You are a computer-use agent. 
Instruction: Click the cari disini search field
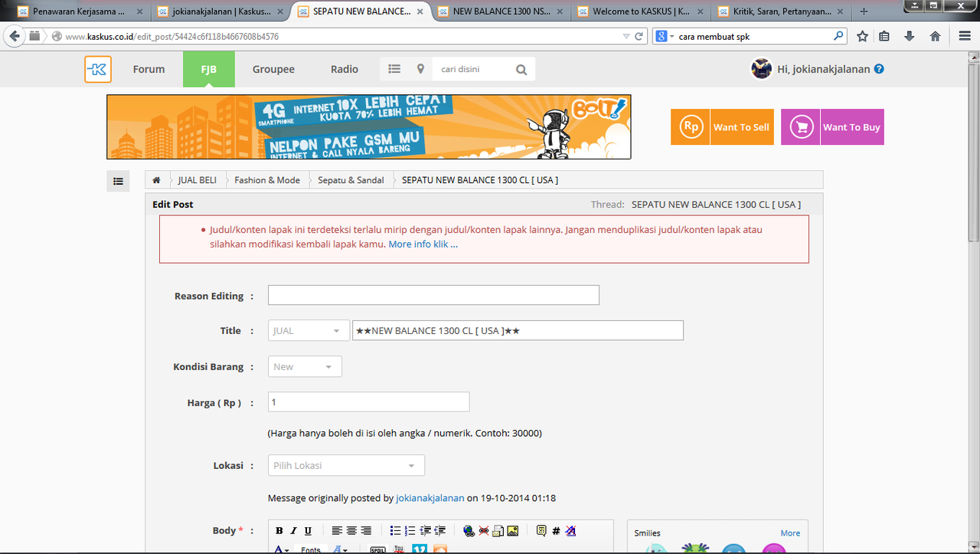[471, 69]
